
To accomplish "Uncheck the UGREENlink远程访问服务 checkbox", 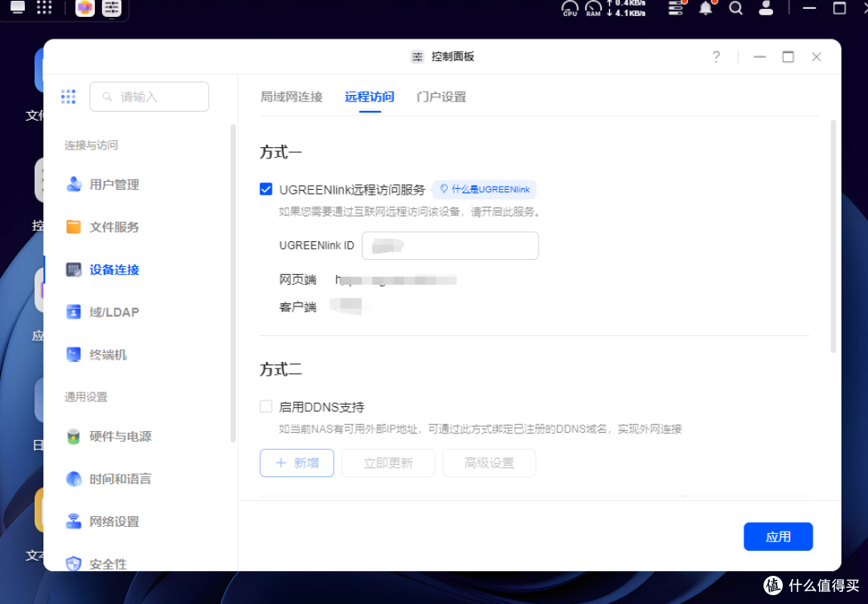I will 266,189.
